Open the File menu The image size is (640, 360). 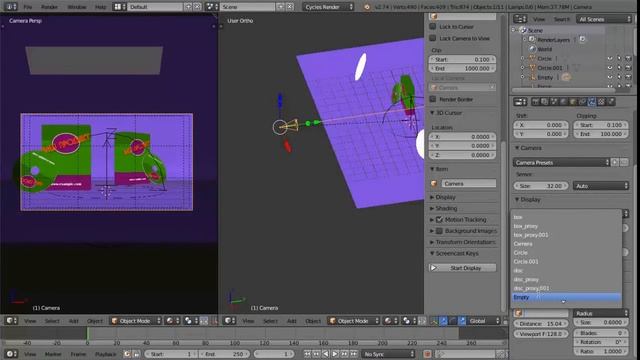27,7
